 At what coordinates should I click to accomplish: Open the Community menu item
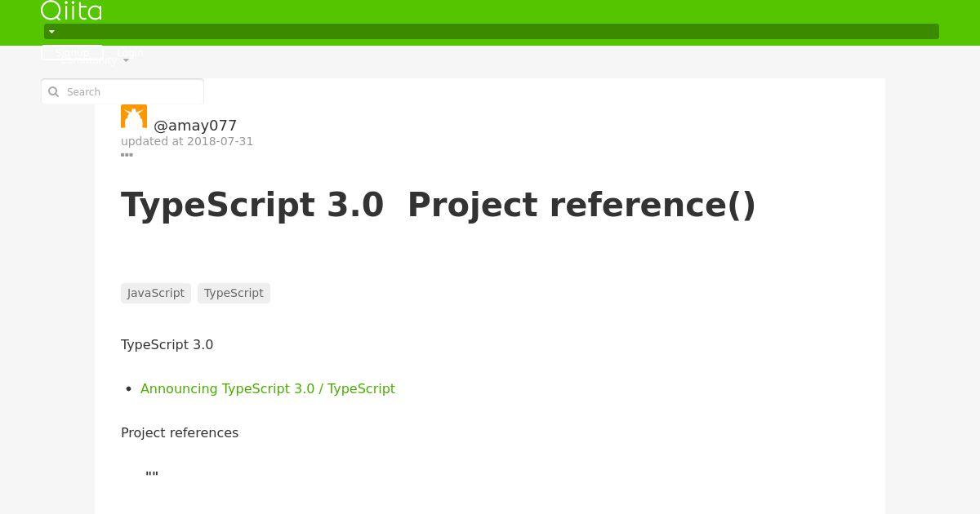tap(88, 60)
